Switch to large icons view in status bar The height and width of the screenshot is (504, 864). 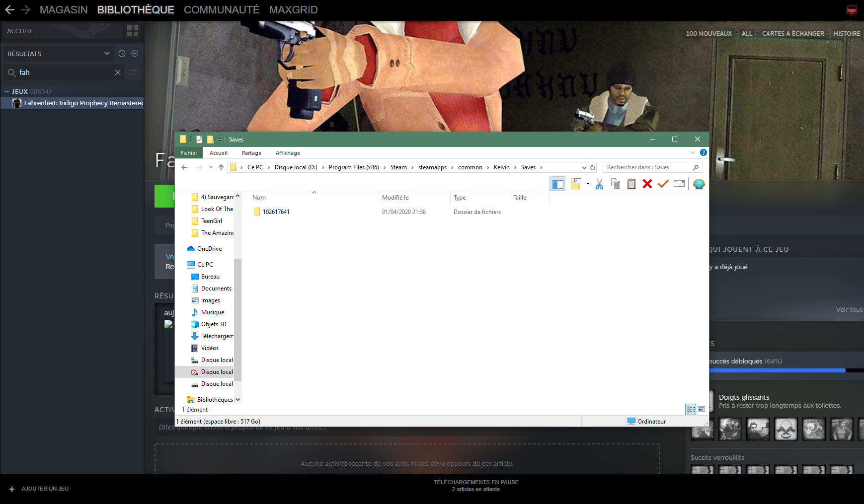(x=702, y=409)
